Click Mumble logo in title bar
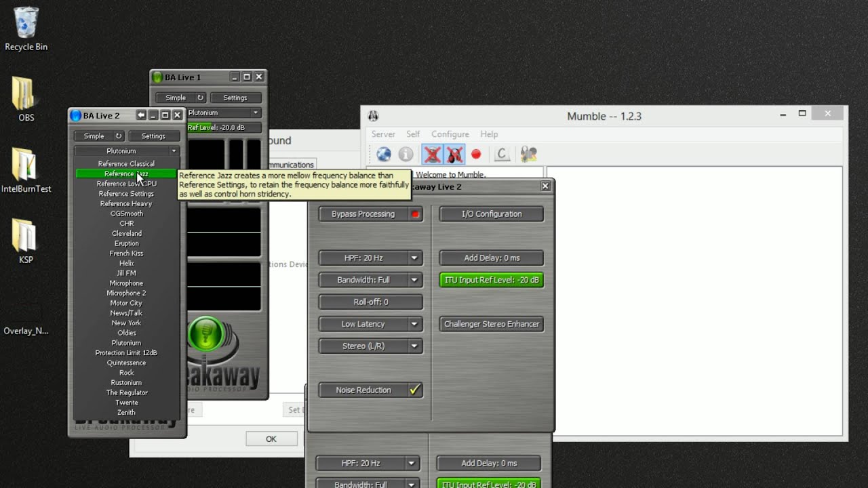The image size is (868, 488). (373, 116)
